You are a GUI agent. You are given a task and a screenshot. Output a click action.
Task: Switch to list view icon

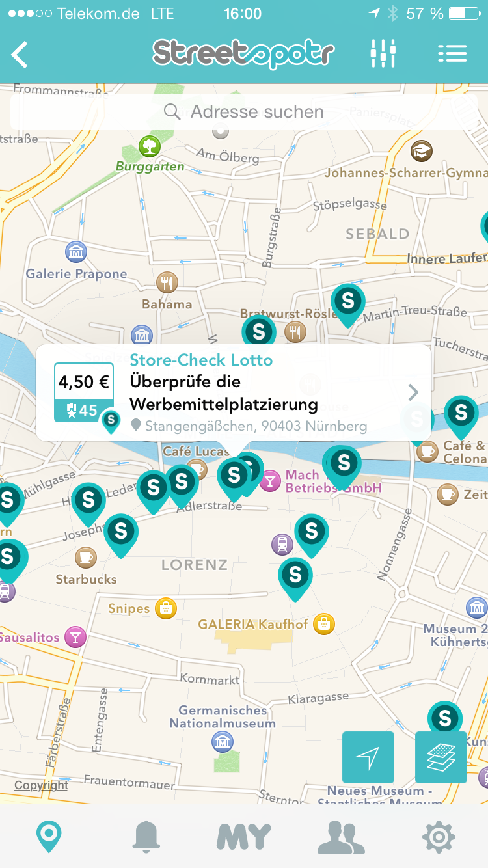pos(452,53)
